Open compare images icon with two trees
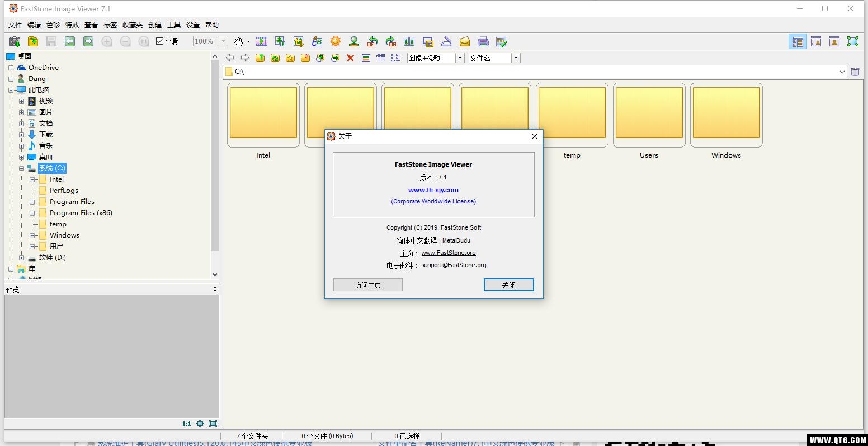 pos(409,41)
